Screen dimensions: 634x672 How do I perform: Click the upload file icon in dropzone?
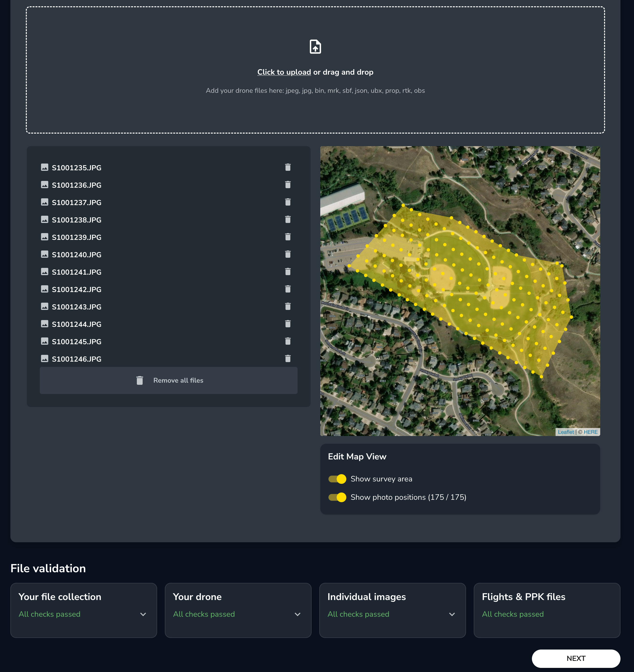point(315,47)
